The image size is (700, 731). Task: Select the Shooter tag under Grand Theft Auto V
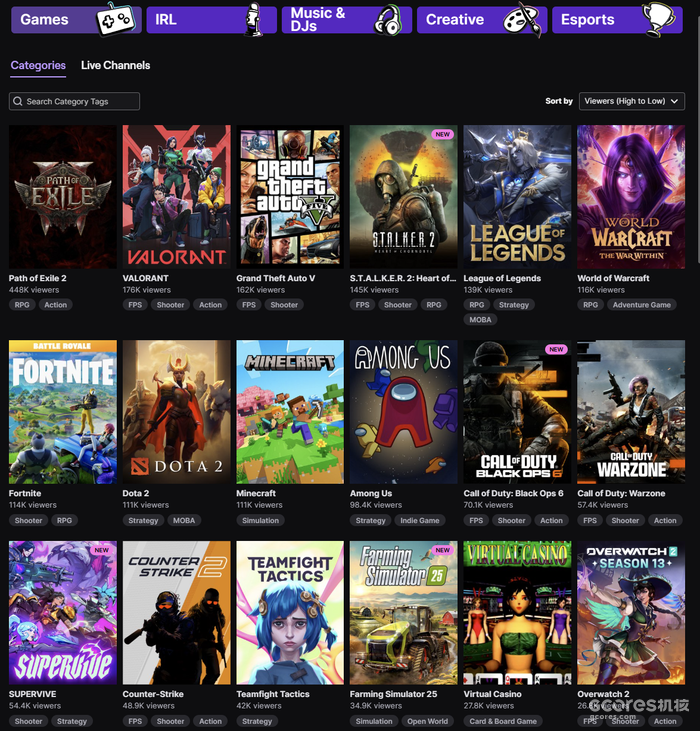[284, 305]
